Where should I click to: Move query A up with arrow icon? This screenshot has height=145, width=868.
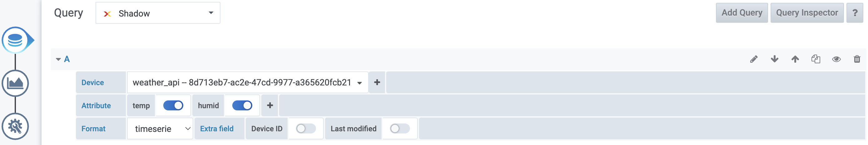click(795, 59)
